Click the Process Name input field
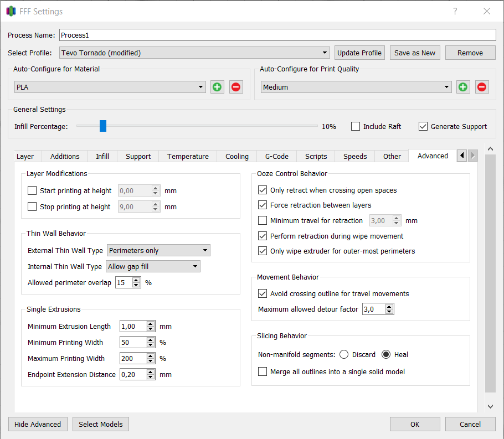504x439 pixels. click(x=277, y=35)
